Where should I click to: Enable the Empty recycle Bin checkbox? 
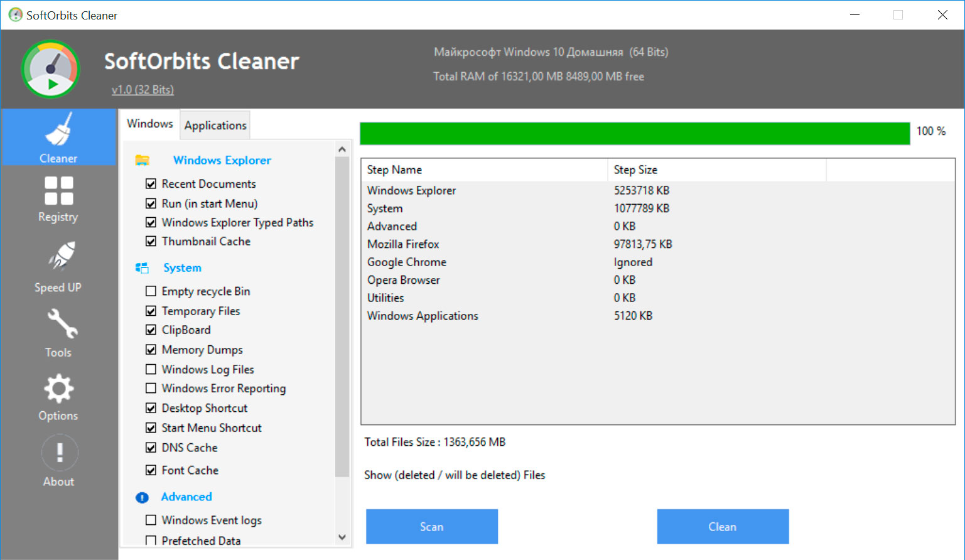click(x=151, y=291)
